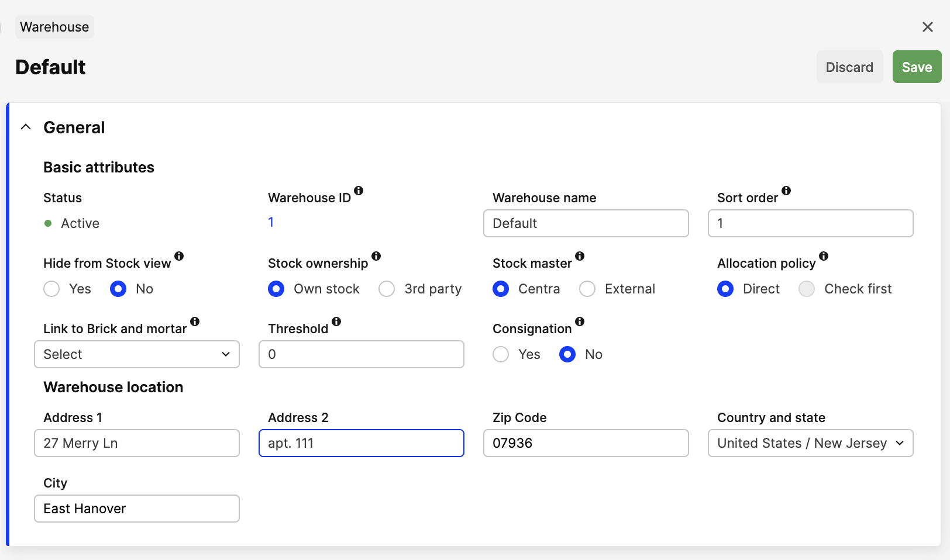
Task: Click the Warehouse ID info icon
Action: (360, 191)
